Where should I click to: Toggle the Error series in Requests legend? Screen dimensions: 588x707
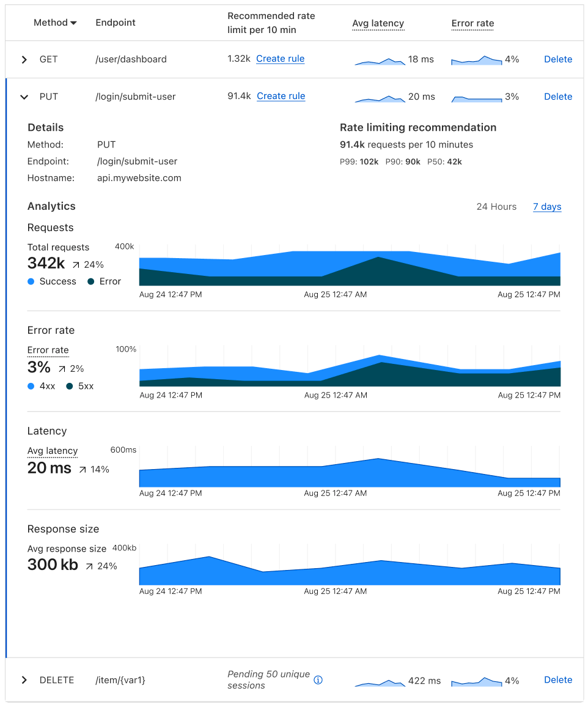(105, 281)
